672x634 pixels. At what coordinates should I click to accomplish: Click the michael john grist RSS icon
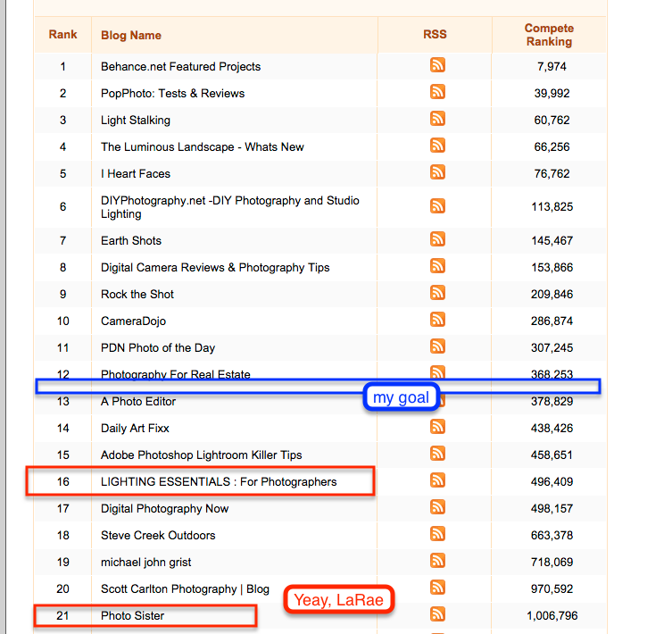click(x=437, y=561)
